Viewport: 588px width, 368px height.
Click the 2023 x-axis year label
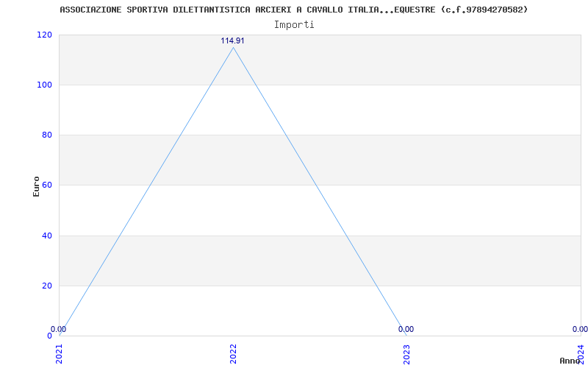pos(407,354)
